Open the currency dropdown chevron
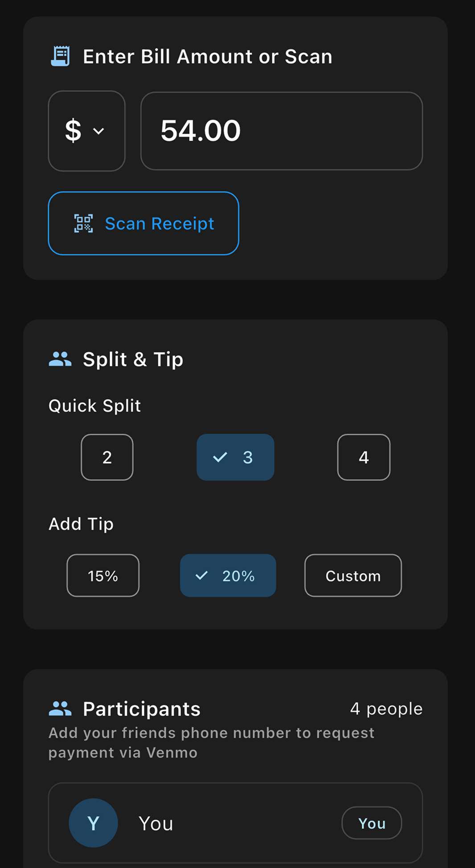The width and height of the screenshot is (475, 868). [98, 131]
